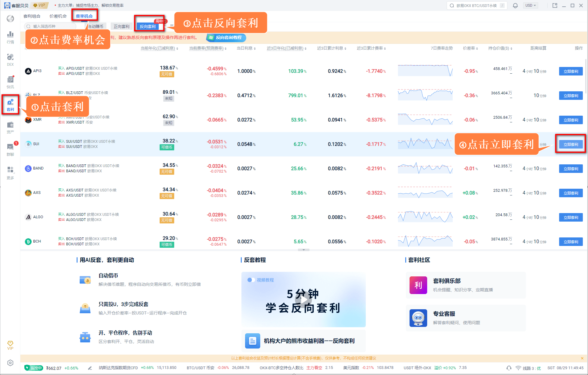Viewport: 588px width, 375px height.
Task: Sort by 当前费率(预测费率) column
Action: tap(208, 48)
